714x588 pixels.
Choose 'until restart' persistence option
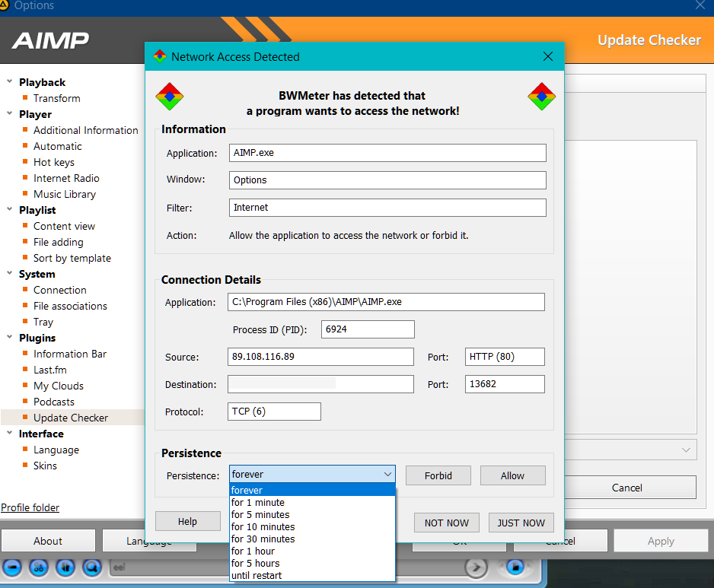[x=312, y=576]
